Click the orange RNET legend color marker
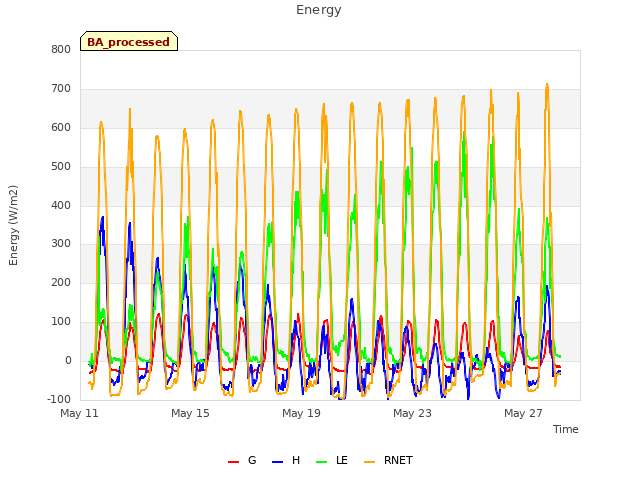640x480 pixels. (x=369, y=462)
